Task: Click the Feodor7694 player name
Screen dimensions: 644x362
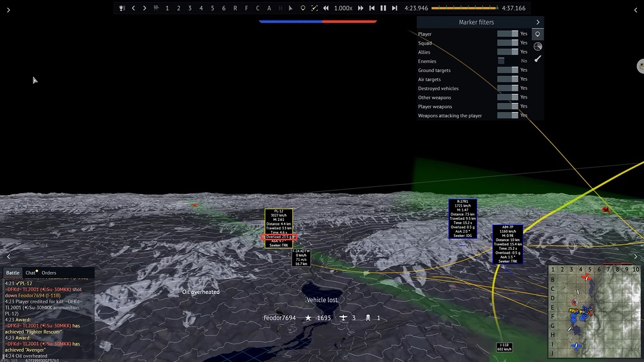Action: pos(279,318)
